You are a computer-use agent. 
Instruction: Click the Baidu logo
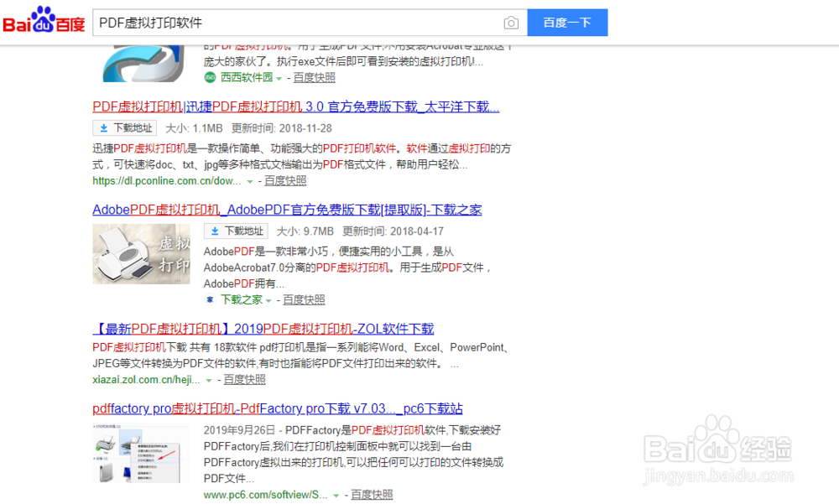pyautogui.click(x=44, y=20)
